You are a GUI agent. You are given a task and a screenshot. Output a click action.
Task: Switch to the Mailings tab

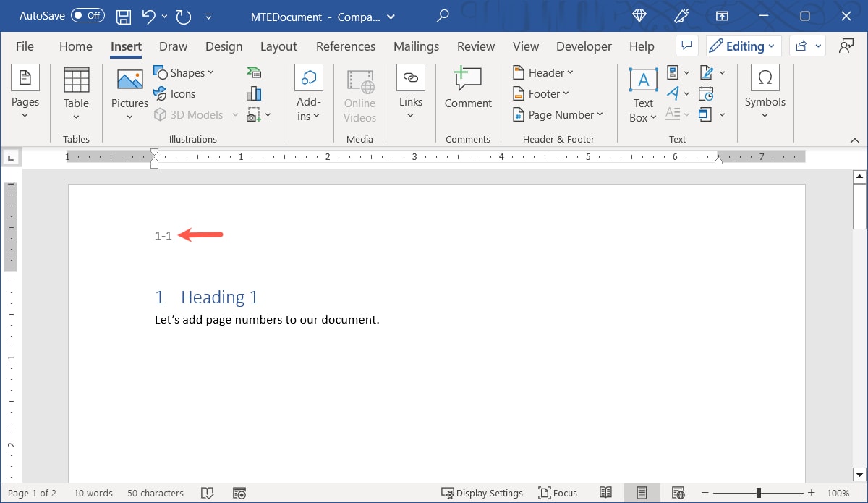coord(416,46)
